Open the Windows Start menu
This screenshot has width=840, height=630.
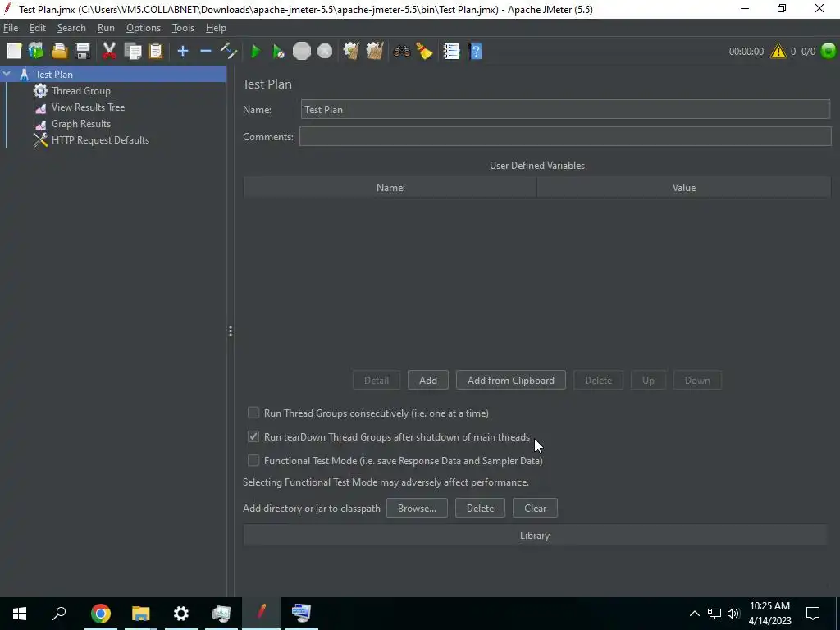[20, 613]
